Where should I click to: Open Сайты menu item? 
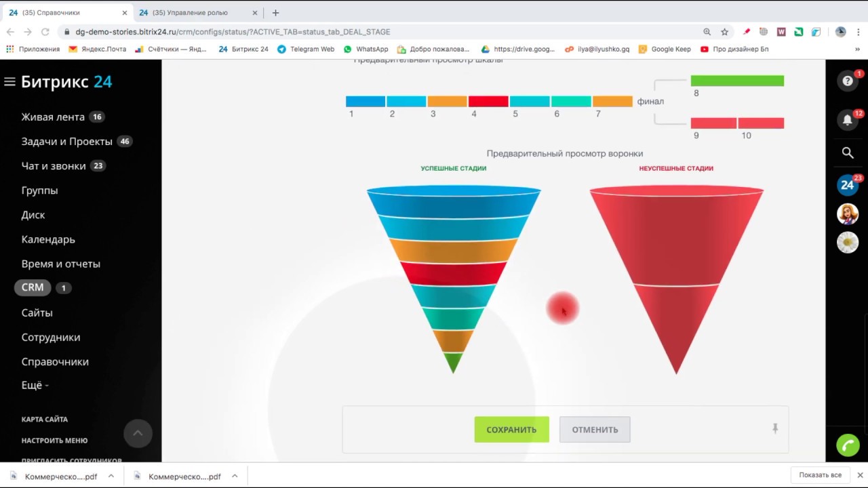point(37,312)
